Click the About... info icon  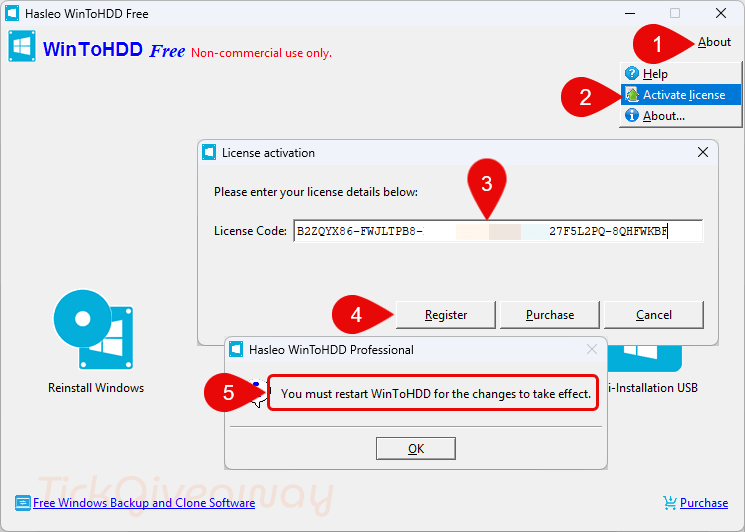pyautogui.click(x=631, y=115)
